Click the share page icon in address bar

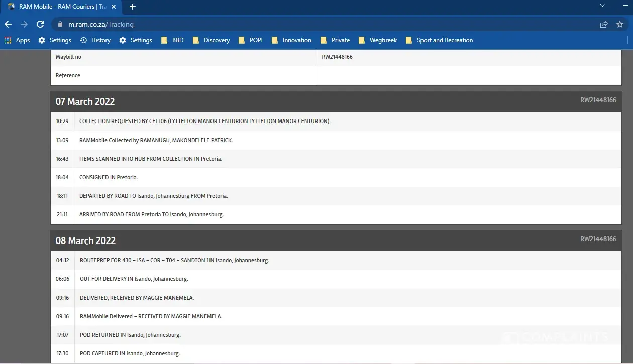604,24
